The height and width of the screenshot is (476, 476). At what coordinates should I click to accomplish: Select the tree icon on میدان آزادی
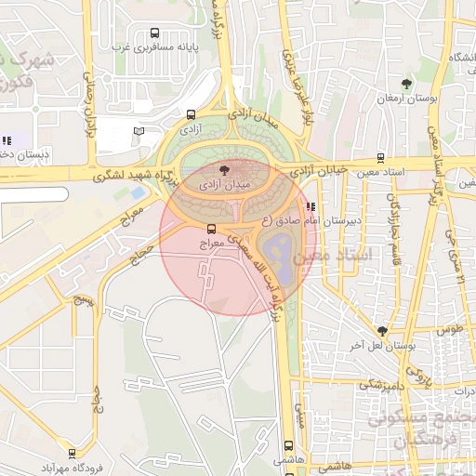click(224, 170)
